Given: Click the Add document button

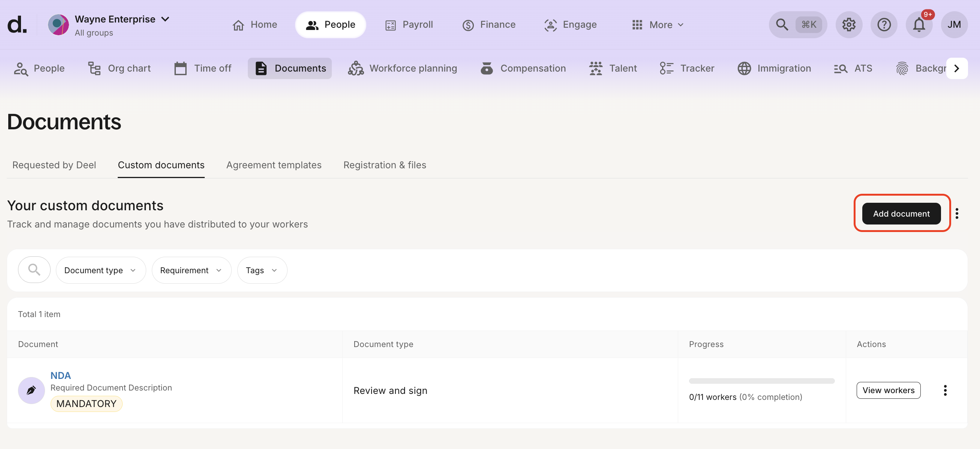Looking at the screenshot, I should [x=901, y=213].
